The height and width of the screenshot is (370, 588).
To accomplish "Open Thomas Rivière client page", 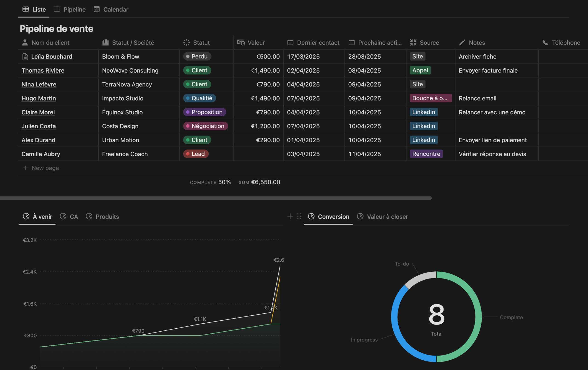I will pos(43,71).
